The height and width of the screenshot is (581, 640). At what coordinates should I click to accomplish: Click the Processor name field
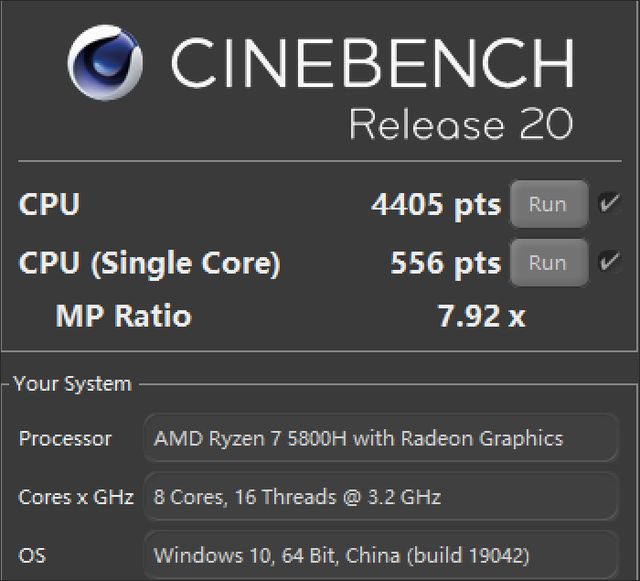pyautogui.click(x=381, y=438)
